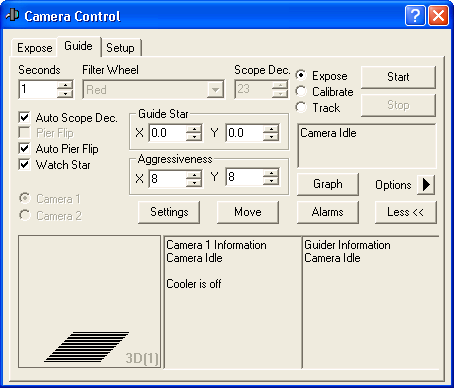The width and height of the screenshot is (454, 388).
Task: Select the Guide tab
Action: click(79, 46)
